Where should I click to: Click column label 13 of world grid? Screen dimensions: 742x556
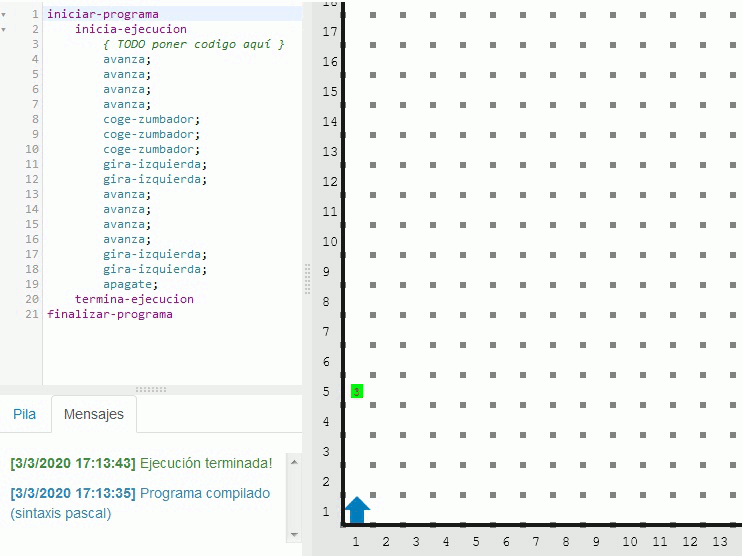pos(720,541)
